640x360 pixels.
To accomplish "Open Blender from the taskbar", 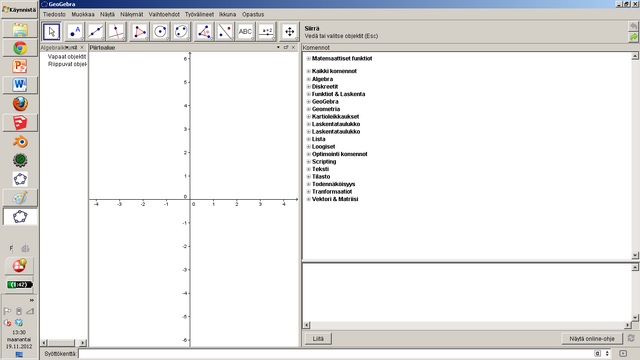I will [20, 142].
